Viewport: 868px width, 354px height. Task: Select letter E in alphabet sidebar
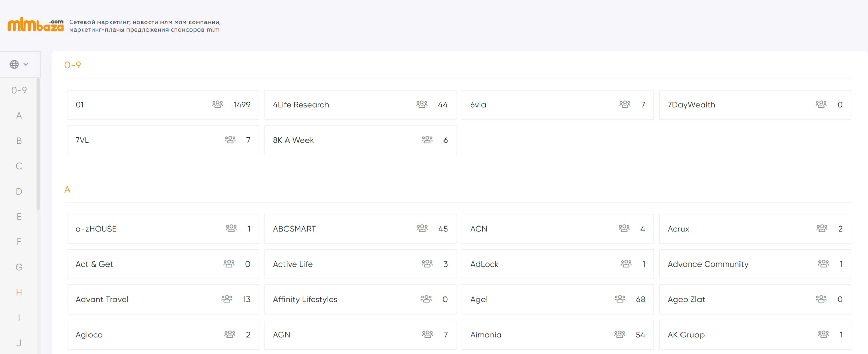coord(19,217)
